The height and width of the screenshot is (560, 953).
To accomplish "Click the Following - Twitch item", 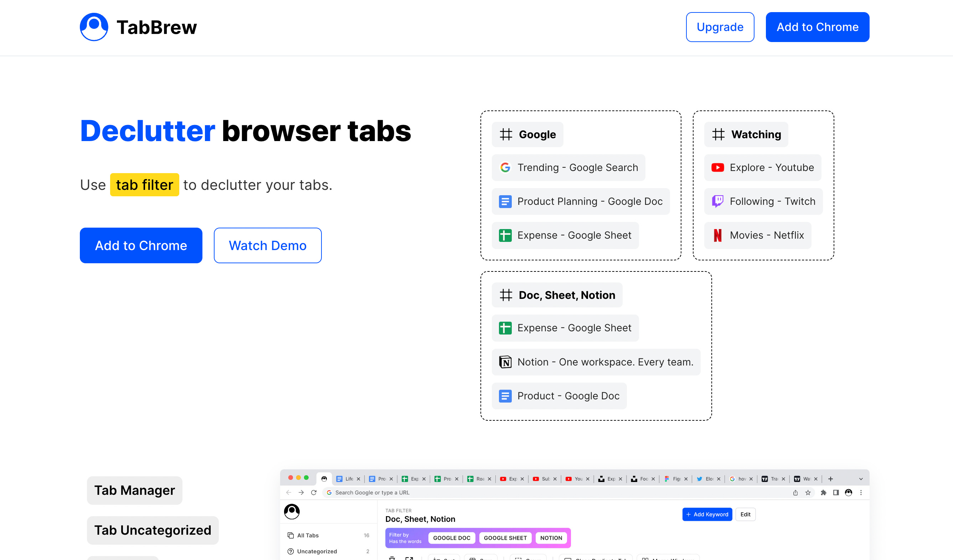I will [x=763, y=201].
